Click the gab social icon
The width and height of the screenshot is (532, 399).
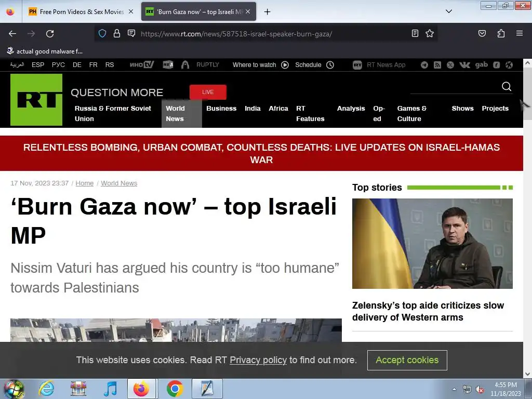click(x=481, y=65)
